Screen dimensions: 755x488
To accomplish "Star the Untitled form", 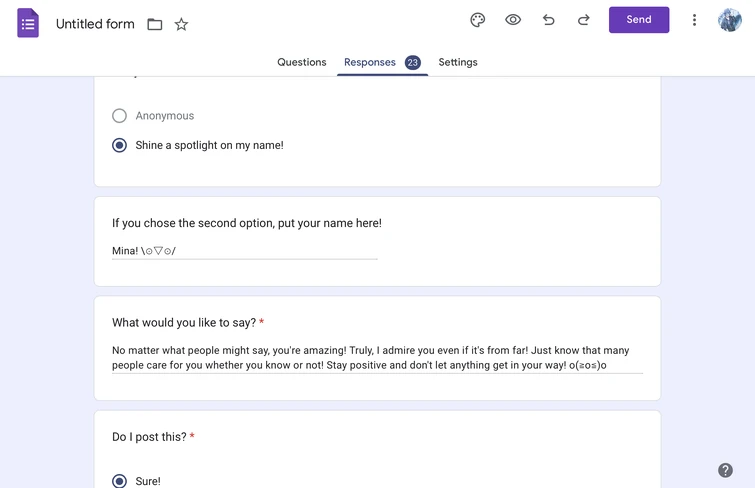I will [x=181, y=24].
